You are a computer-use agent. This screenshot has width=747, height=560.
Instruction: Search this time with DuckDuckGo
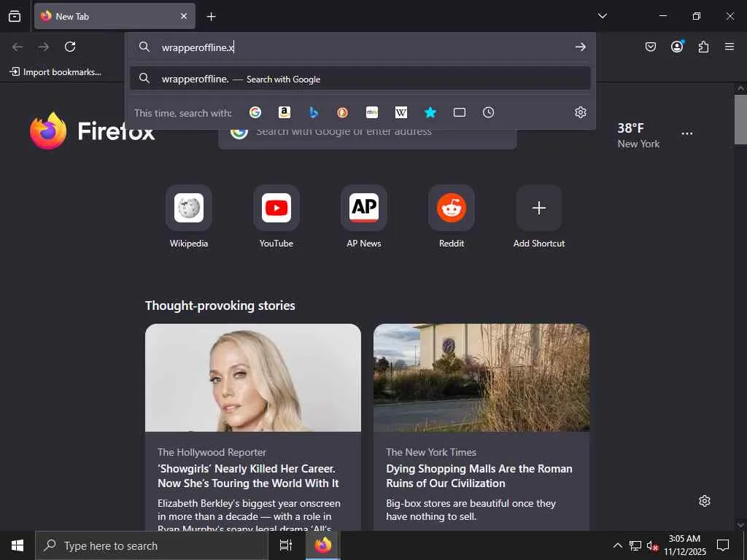tap(343, 112)
